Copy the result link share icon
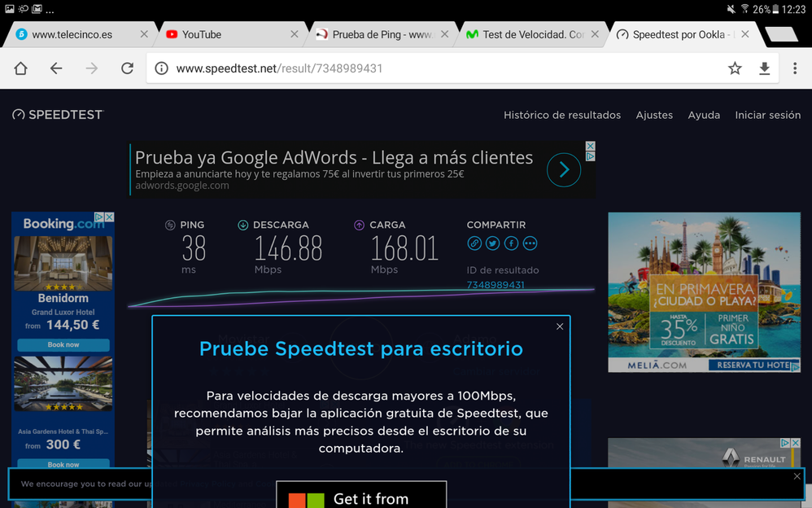This screenshot has width=812, height=508. tap(474, 243)
